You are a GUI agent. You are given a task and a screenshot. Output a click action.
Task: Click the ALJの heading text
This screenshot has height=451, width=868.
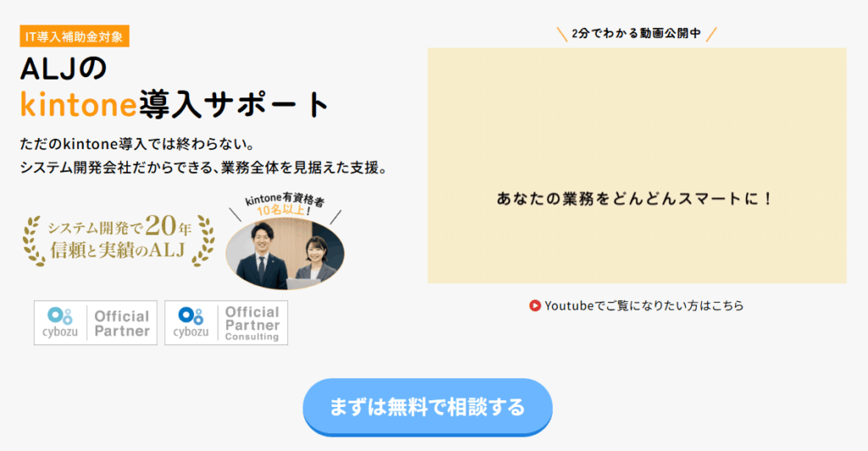point(63,70)
